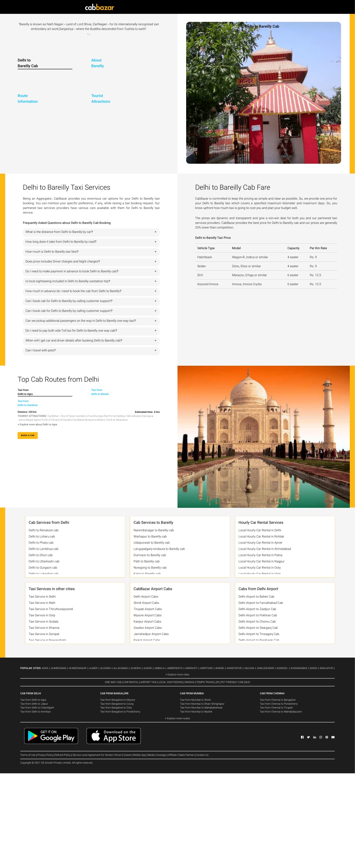Screen dimensions: 355x868
Task: Open the CabBazar Facebook page icon
Action: tap(302, 737)
